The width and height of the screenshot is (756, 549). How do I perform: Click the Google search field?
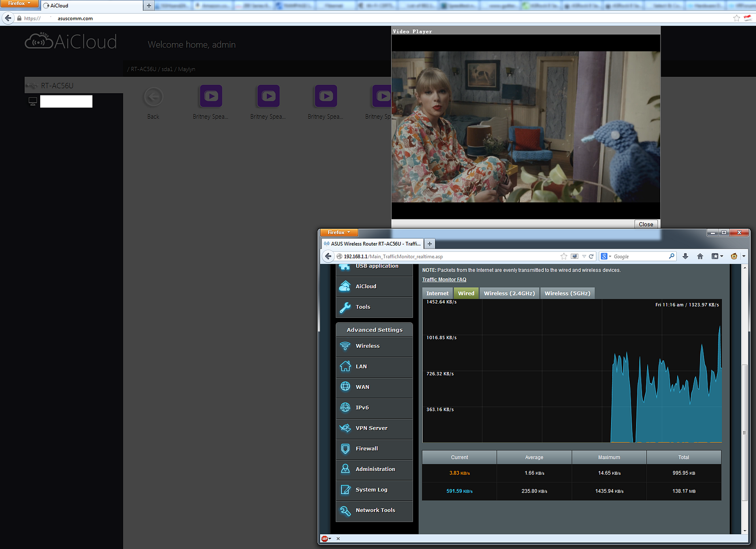640,256
